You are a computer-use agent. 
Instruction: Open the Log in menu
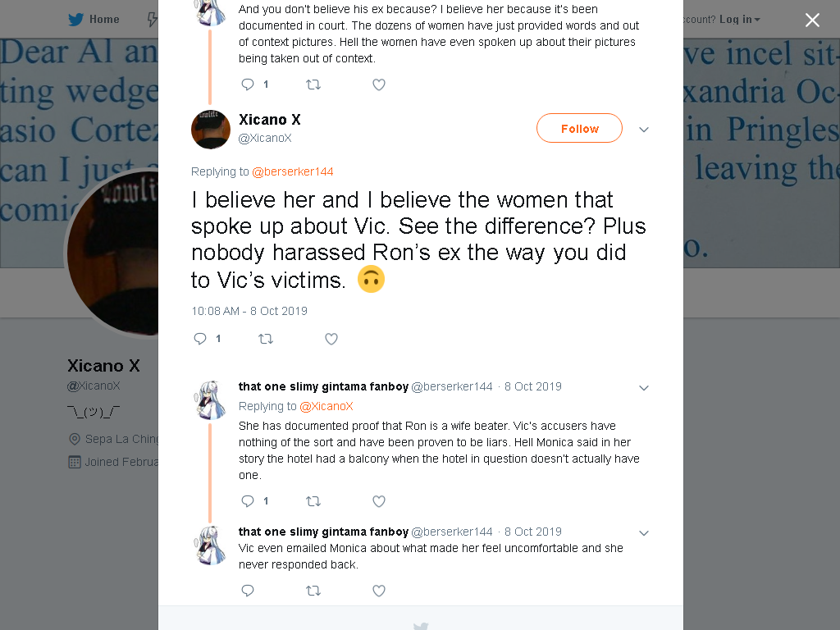[739, 20]
